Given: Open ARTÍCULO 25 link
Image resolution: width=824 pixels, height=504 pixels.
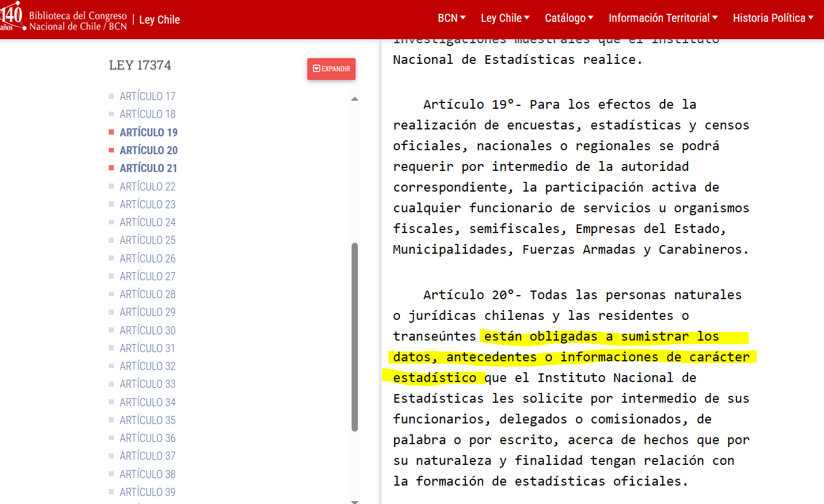Looking at the screenshot, I should click(147, 240).
